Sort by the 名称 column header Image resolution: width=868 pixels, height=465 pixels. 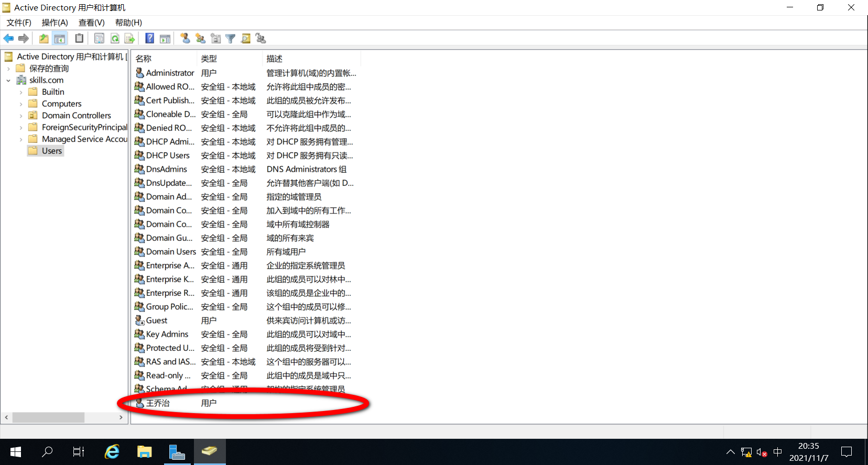[165, 59]
